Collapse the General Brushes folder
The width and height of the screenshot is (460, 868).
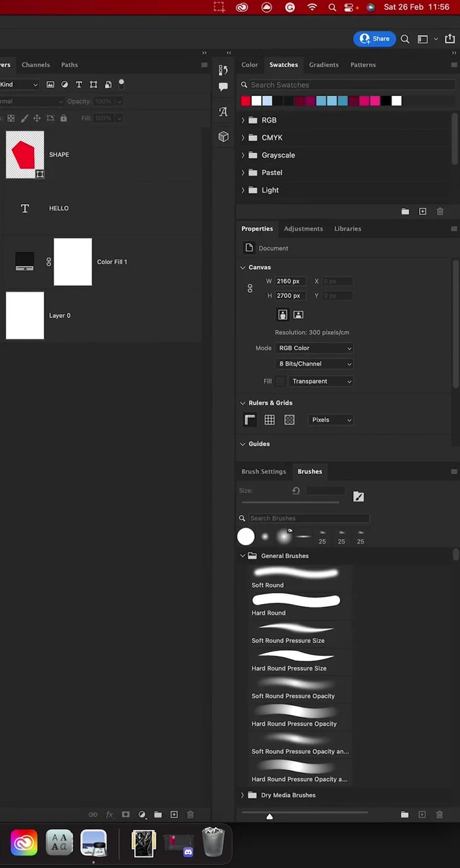[x=242, y=556]
